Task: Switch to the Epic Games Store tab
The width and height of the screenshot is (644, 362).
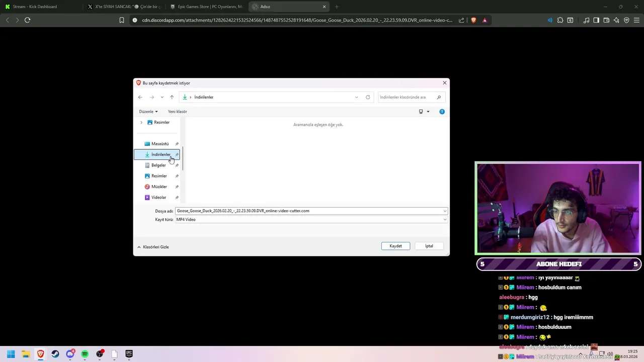Action: (206, 7)
